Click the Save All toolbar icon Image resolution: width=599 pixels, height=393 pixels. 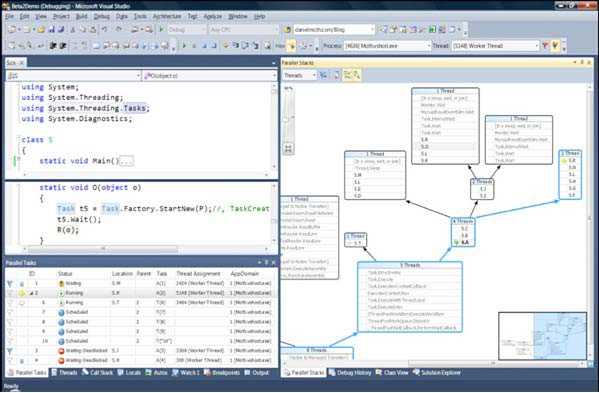[x=60, y=29]
